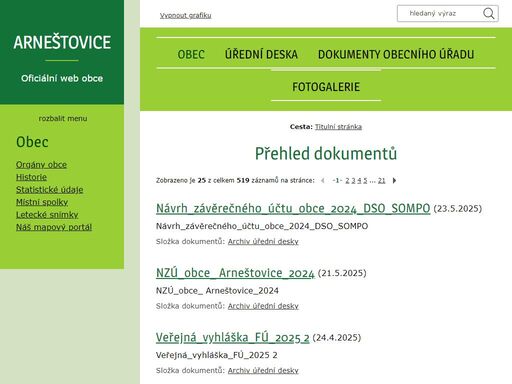
Task: Open 'Orgány obce' sidebar link
Action: [41, 165]
